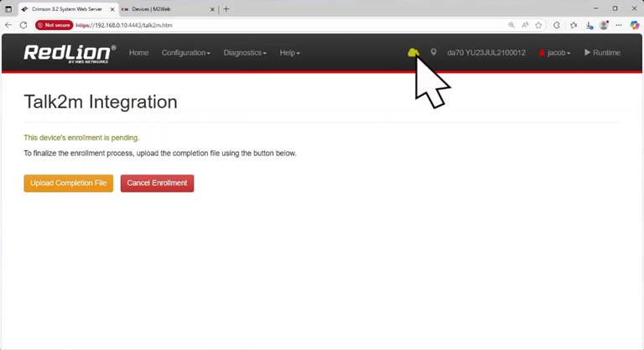Open the browser zoom magnifier icon
The image size is (644, 350).
pos(512,25)
